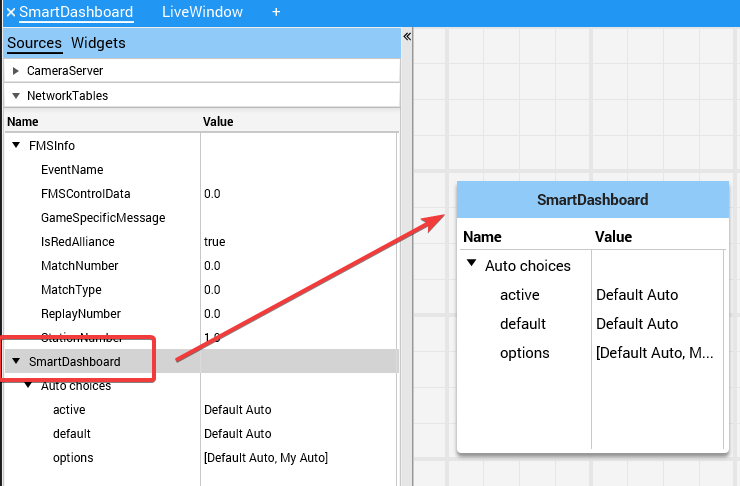Collapse the left panel with double chevron
The height and width of the screenshot is (486, 740).
point(407,36)
